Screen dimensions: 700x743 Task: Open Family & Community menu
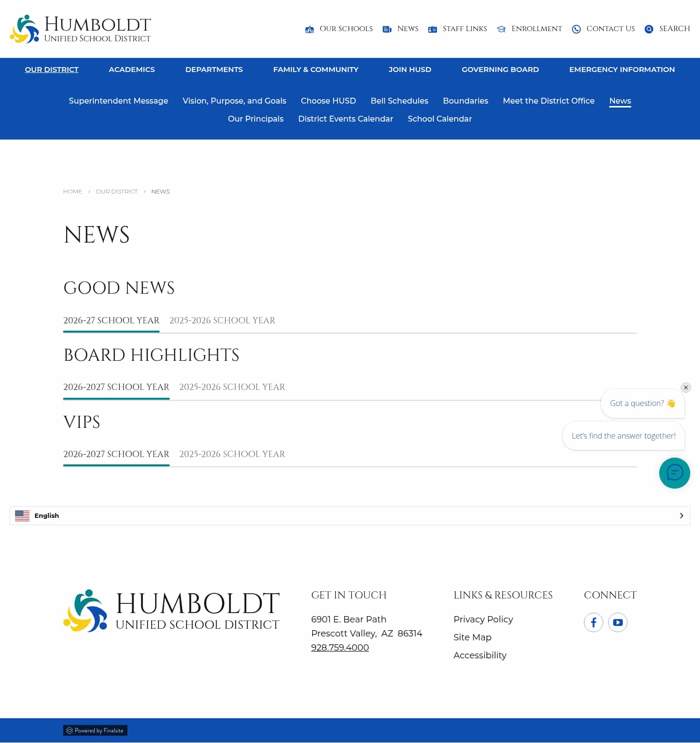[x=316, y=70]
